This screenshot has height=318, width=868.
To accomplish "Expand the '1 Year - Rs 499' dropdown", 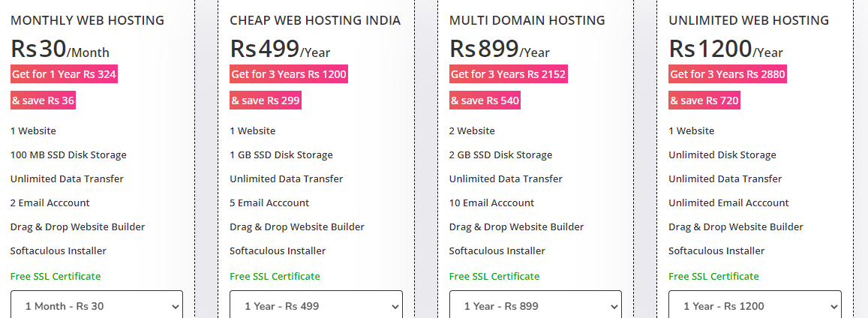I will [x=316, y=306].
